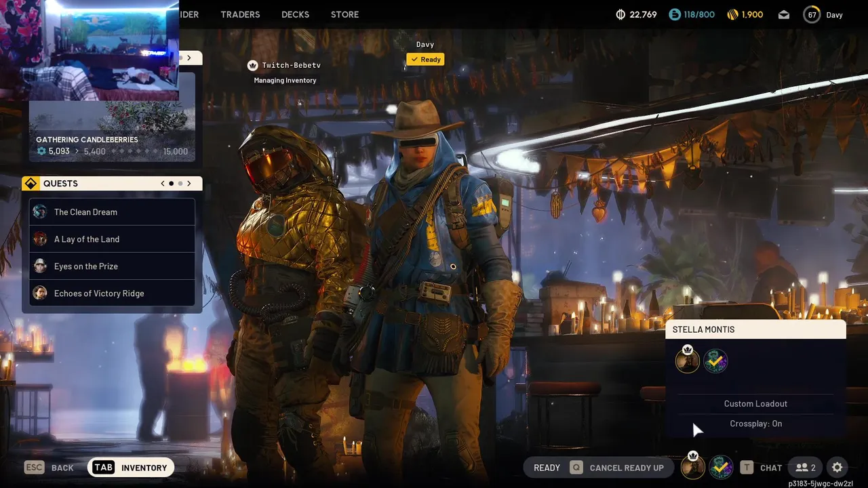
Task: Click the Q keycap icon
Action: [576, 468]
